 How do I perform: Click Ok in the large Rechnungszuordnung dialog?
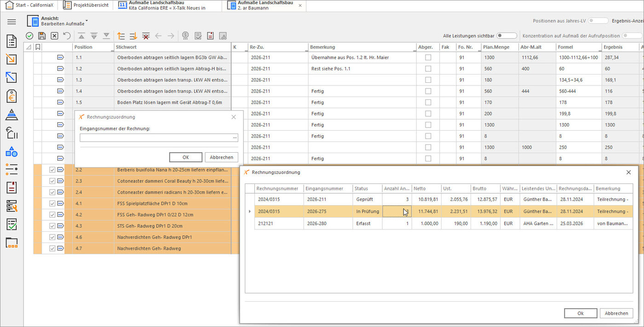(581, 313)
